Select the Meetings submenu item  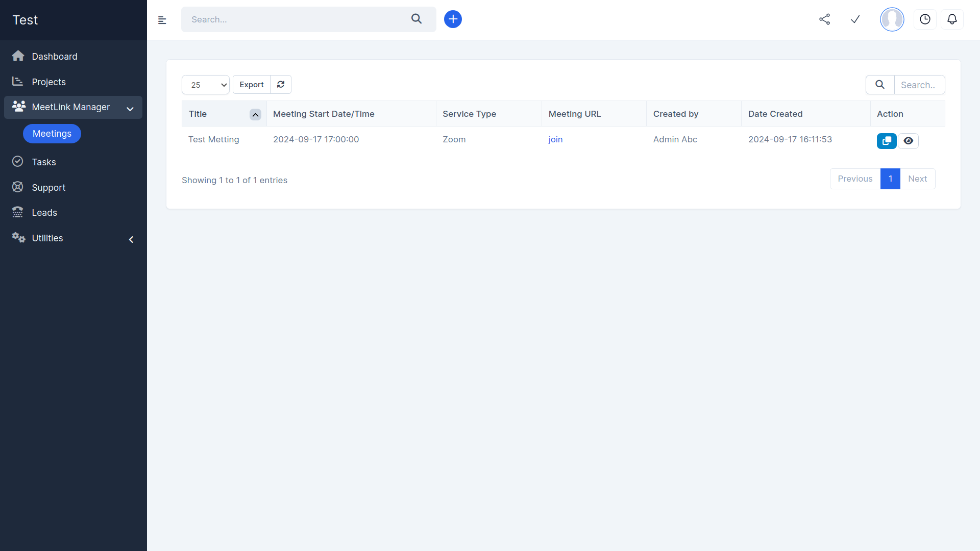pos(52,134)
